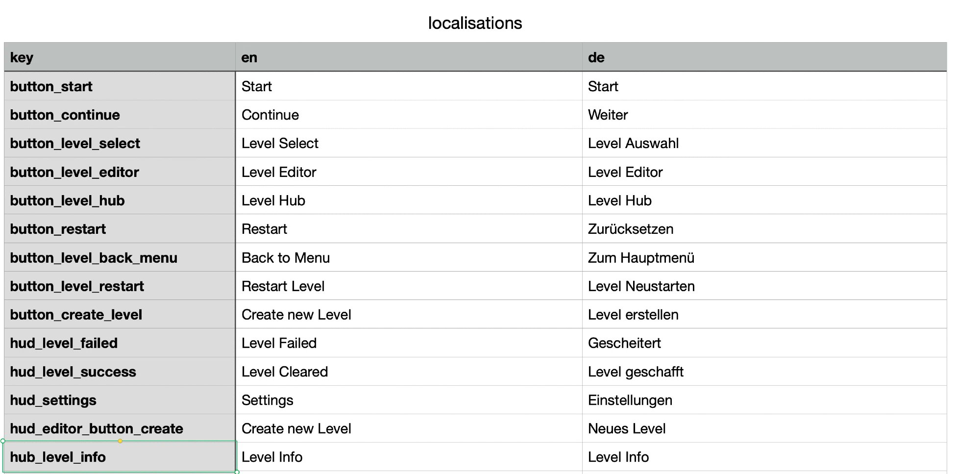Select the "Einstellungen" cell
Image resolution: width=980 pixels, height=474 pixels.
(x=764, y=400)
